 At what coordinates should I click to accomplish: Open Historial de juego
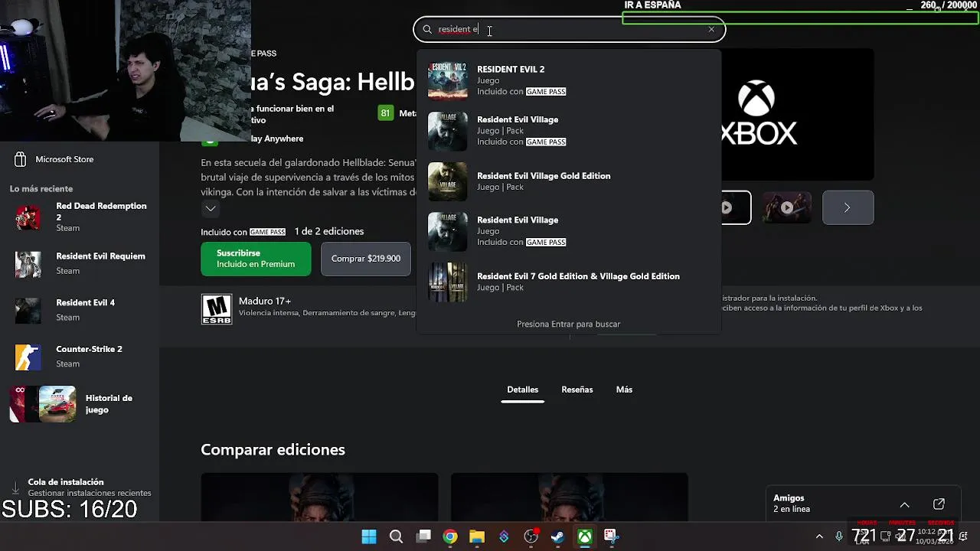(x=80, y=404)
